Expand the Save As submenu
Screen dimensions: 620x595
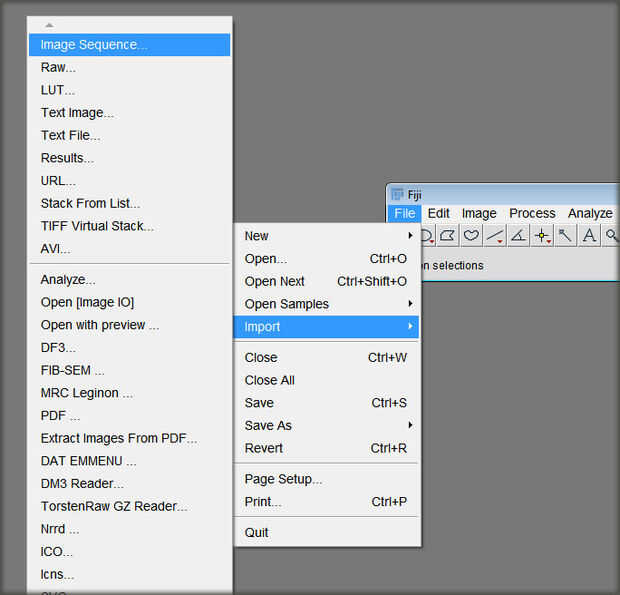coord(326,425)
